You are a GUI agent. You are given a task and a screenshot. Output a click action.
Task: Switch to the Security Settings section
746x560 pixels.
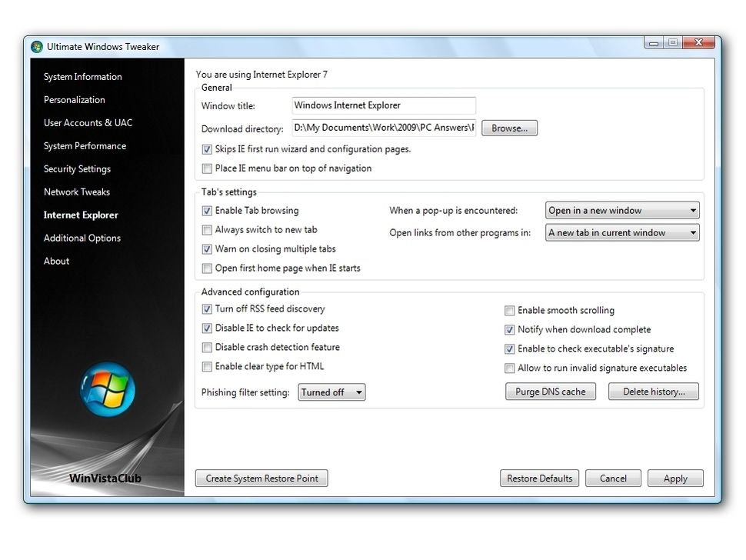(77, 168)
